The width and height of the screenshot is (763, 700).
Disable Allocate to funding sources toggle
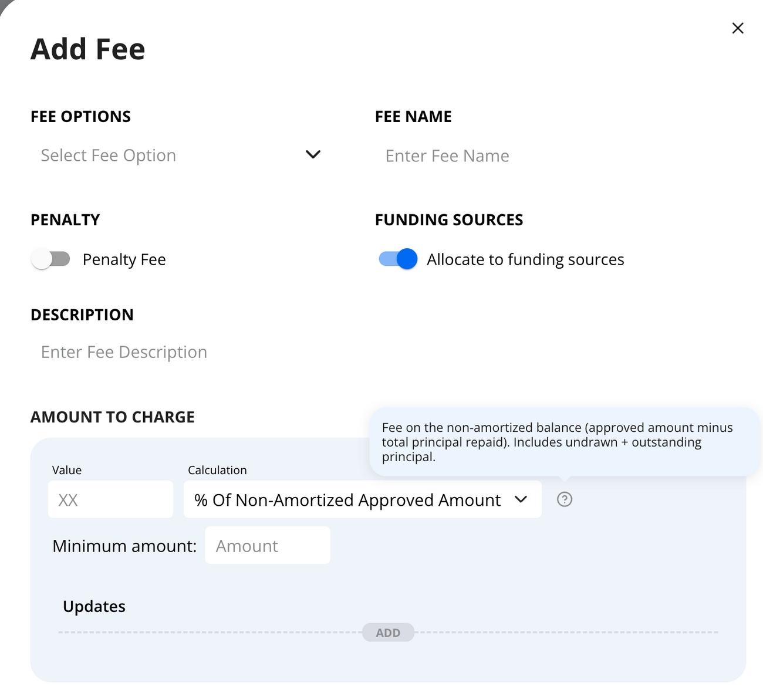[398, 259]
